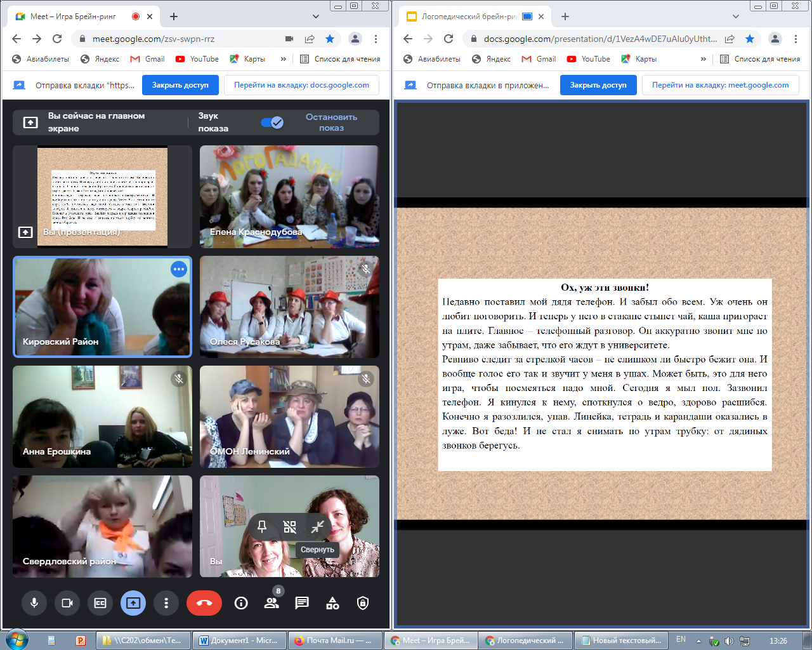Enable closed captions in Meet
This screenshot has height=650, width=812.
pyautogui.click(x=100, y=603)
